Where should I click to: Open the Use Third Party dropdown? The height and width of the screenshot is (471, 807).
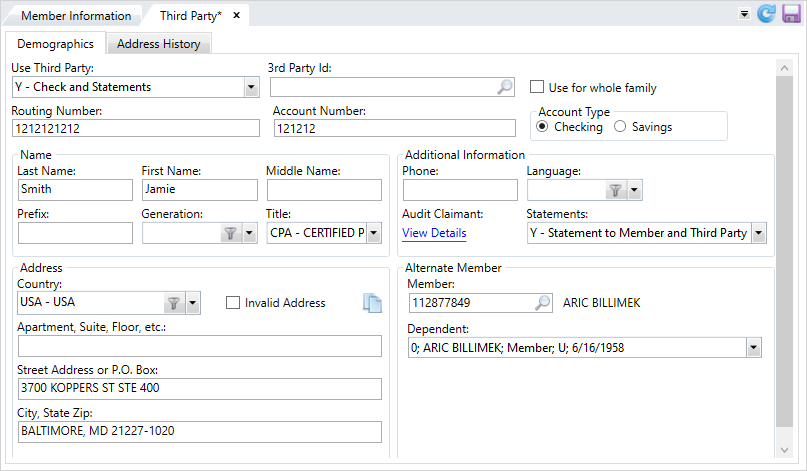pyautogui.click(x=251, y=87)
